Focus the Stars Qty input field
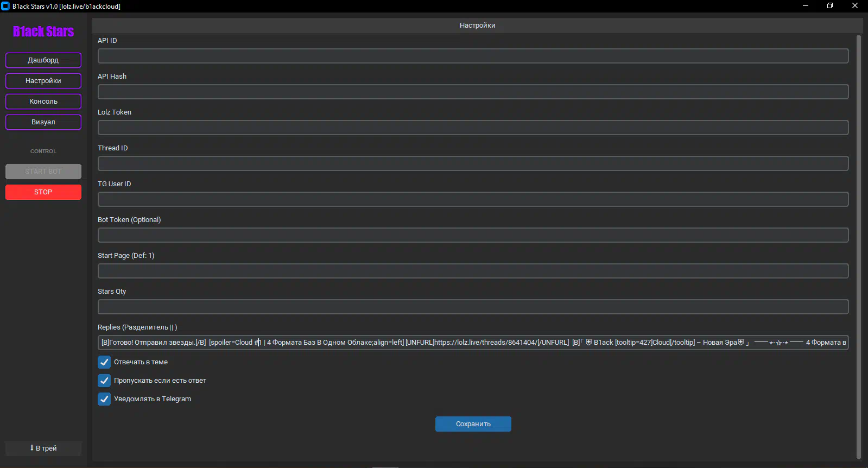The image size is (868, 468). [x=473, y=307]
